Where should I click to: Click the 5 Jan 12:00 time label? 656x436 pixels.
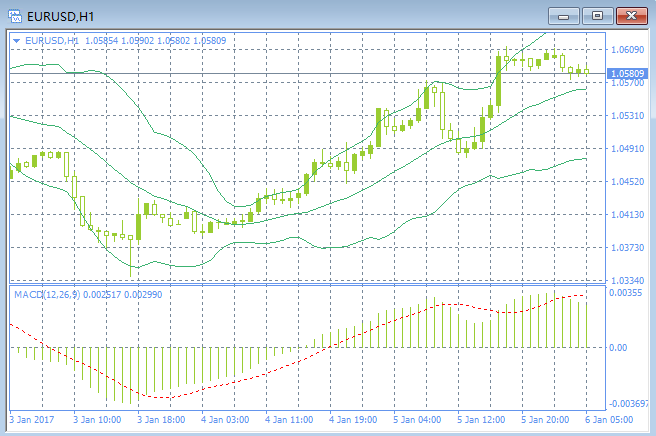481,420
